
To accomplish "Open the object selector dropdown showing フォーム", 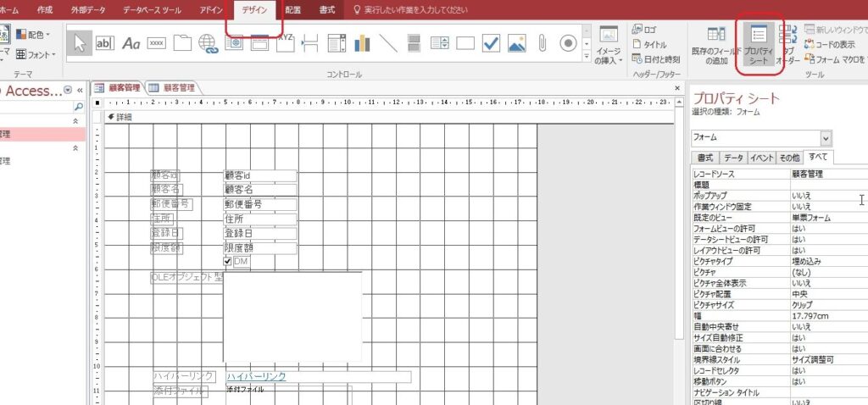I will 826,137.
